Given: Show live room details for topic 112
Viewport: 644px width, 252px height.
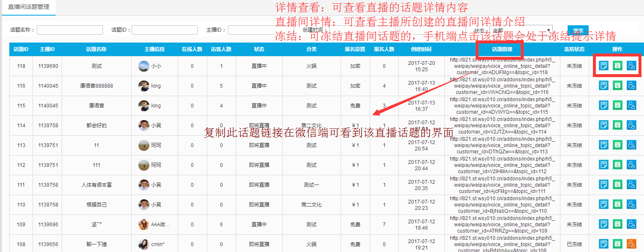Looking at the screenshot, I should [617, 165].
